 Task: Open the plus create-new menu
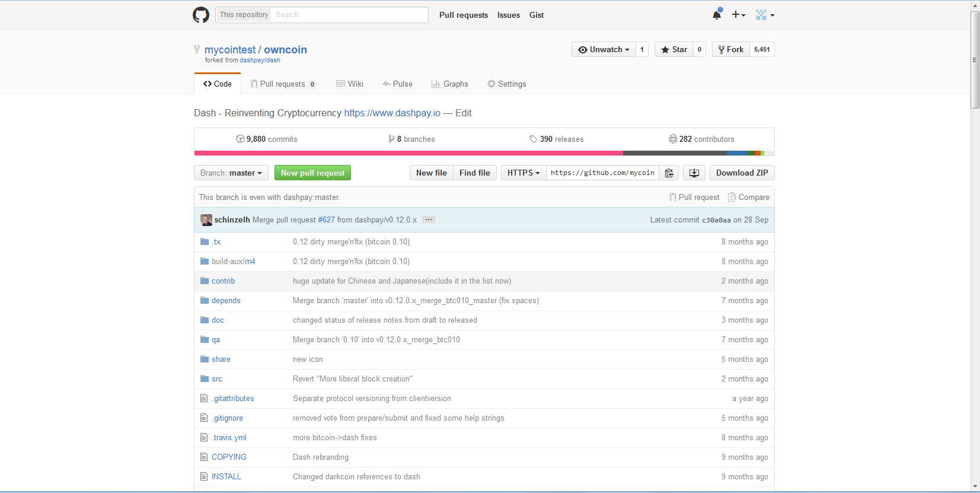tap(738, 15)
